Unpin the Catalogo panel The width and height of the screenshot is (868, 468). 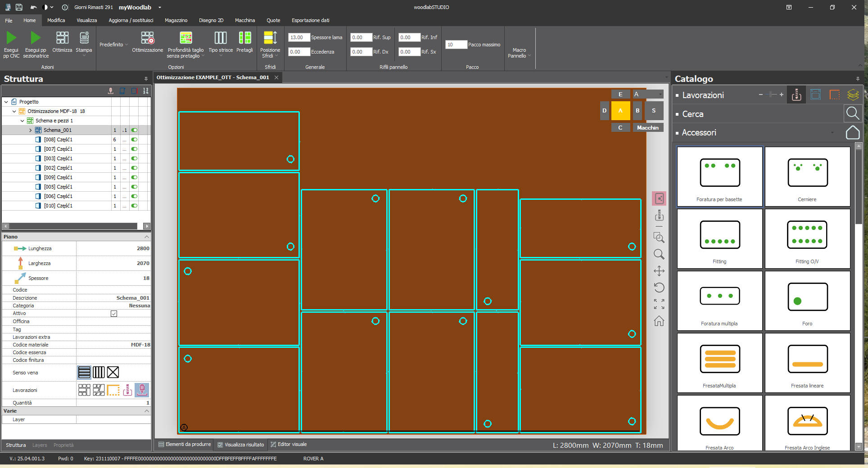coord(858,79)
